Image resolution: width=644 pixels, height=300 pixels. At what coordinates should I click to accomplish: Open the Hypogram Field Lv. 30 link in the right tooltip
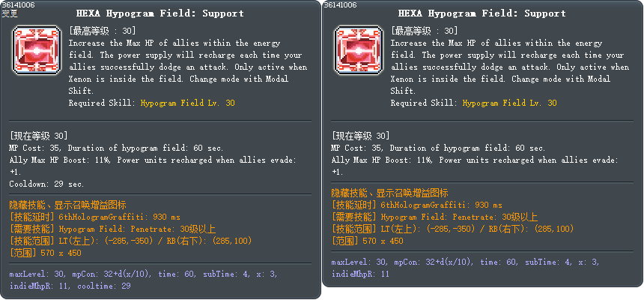coord(509,103)
